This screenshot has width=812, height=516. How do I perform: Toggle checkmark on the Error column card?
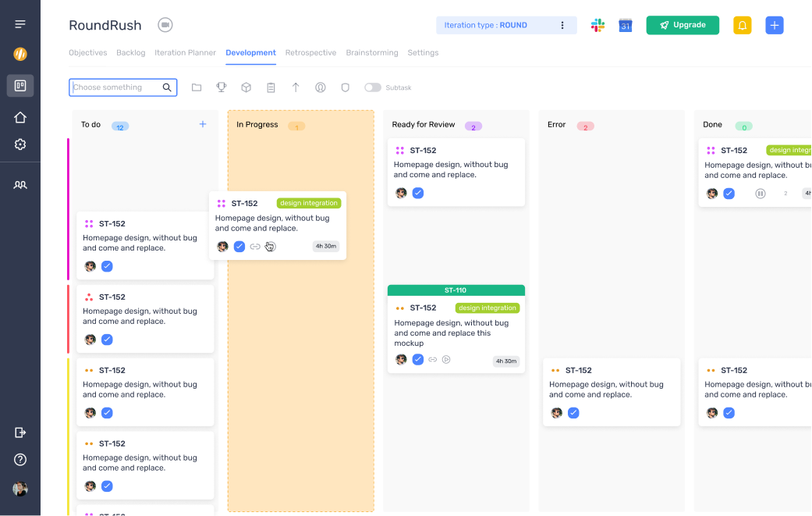pos(573,413)
